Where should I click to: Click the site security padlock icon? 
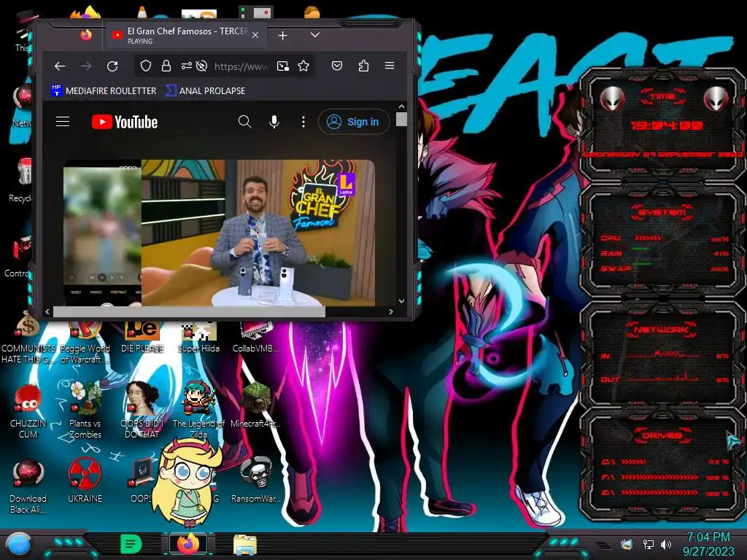[166, 66]
